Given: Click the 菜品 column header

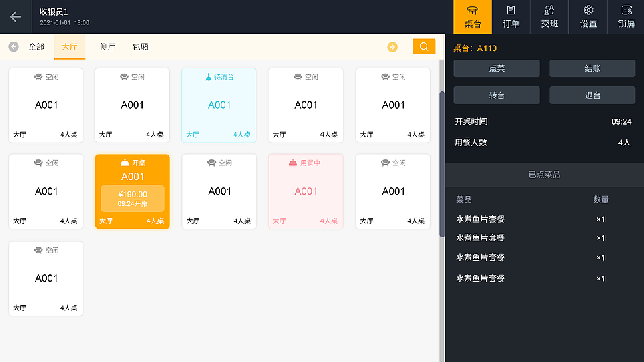Looking at the screenshot, I should click(x=464, y=200).
